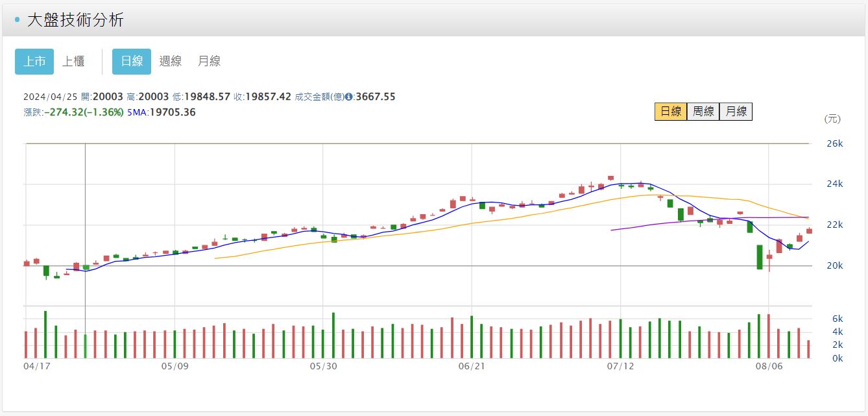This screenshot has width=868, height=416.
Task: Click the 大盤技術分析 heading text
Action: pos(75,20)
